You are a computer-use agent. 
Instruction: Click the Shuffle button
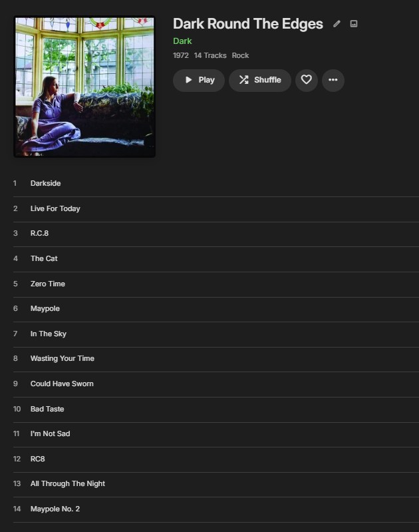point(260,80)
